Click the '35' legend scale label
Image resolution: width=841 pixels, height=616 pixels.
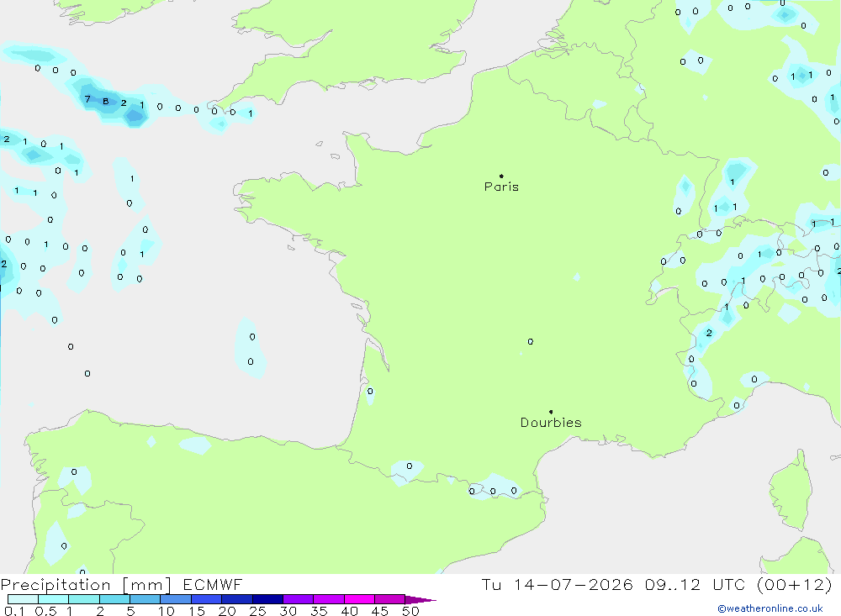[319, 611]
